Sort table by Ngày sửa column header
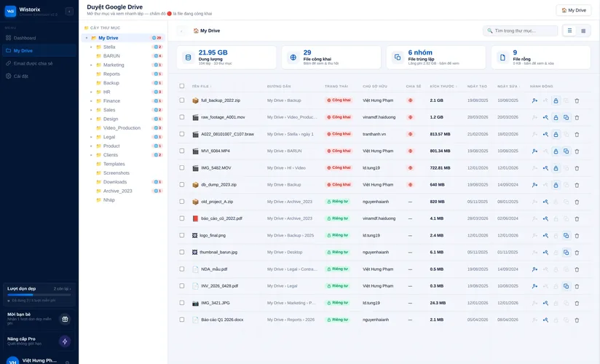The width and height of the screenshot is (600, 364). point(508,86)
